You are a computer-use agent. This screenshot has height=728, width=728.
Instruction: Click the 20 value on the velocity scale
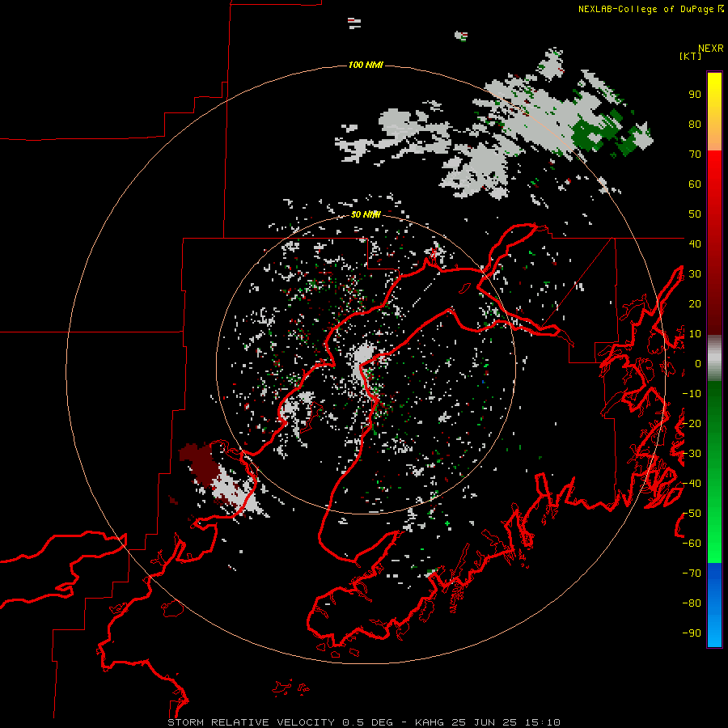[x=695, y=303]
